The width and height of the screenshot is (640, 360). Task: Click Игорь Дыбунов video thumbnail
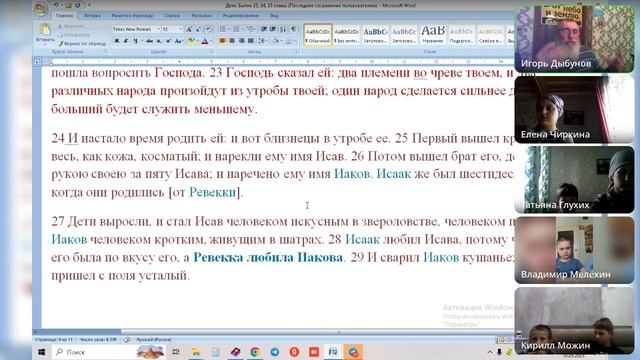coord(574,39)
